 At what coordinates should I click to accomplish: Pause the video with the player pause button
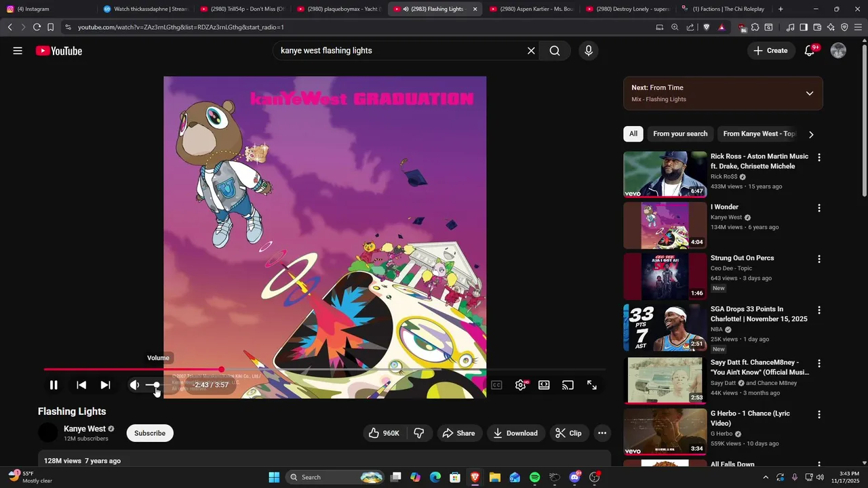click(x=54, y=385)
